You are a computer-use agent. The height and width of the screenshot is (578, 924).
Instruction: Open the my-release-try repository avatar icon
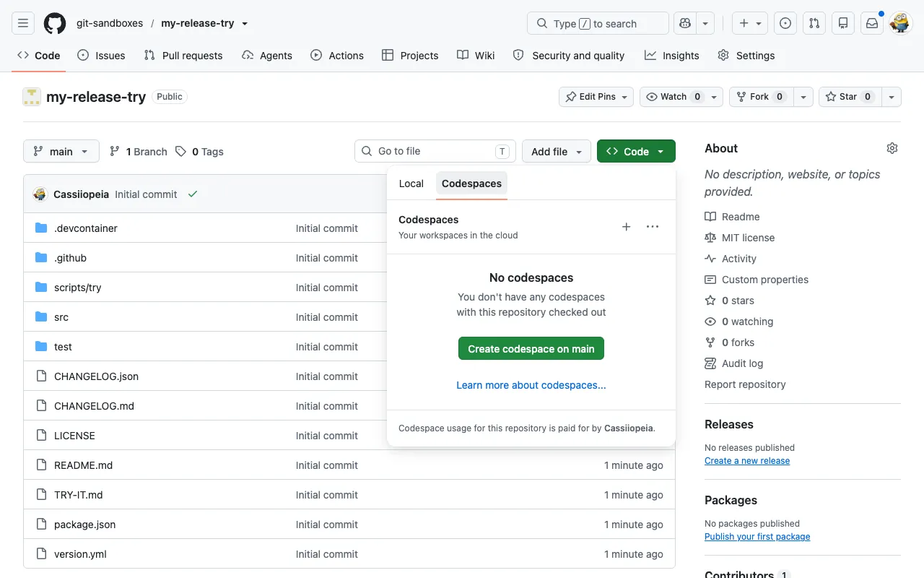32,97
